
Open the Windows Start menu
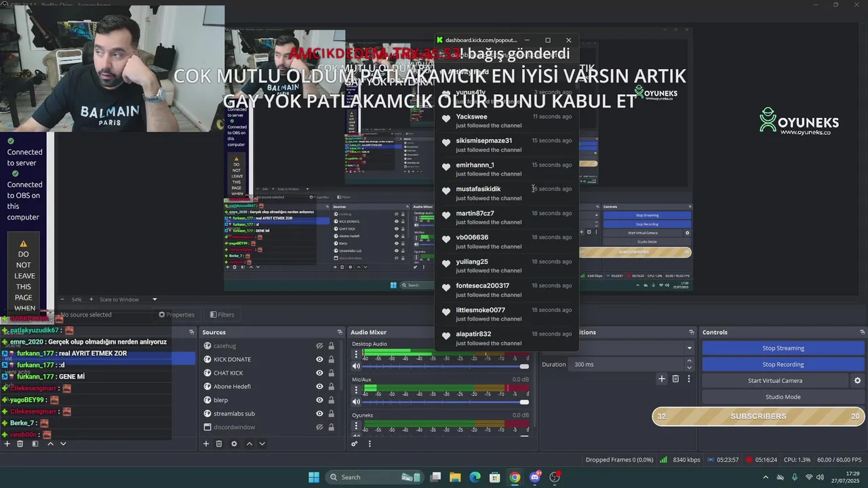pyautogui.click(x=314, y=477)
